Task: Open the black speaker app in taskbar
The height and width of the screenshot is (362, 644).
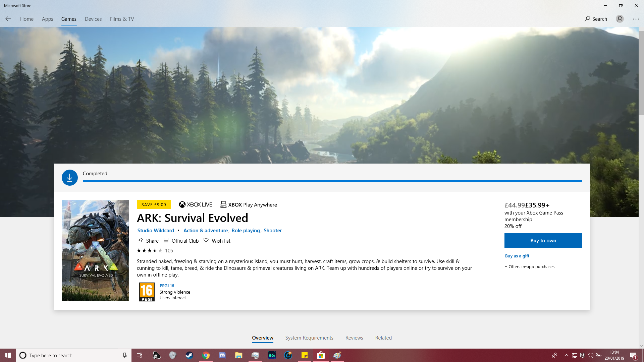Action: coord(156,355)
